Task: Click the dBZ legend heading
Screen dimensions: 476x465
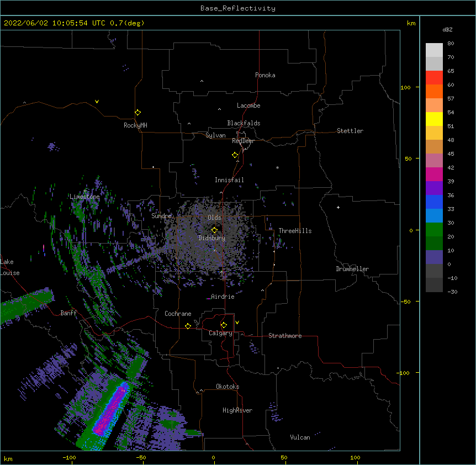Action: pos(447,30)
